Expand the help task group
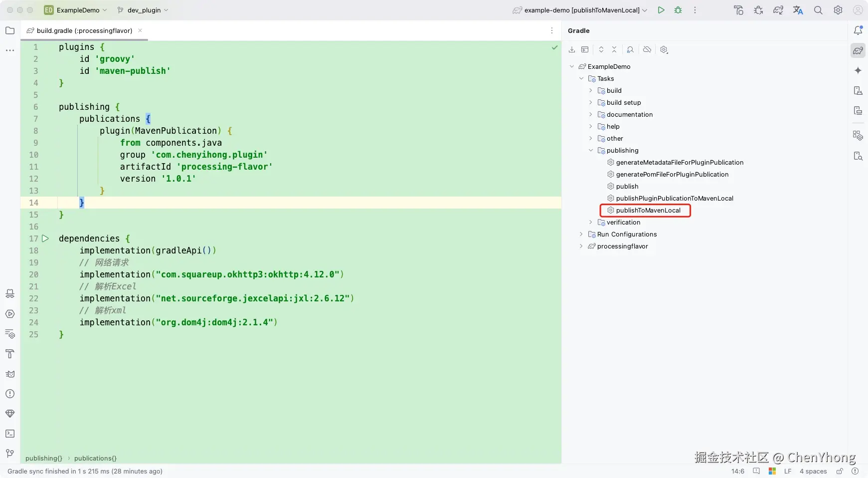The width and height of the screenshot is (868, 478). (591, 126)
